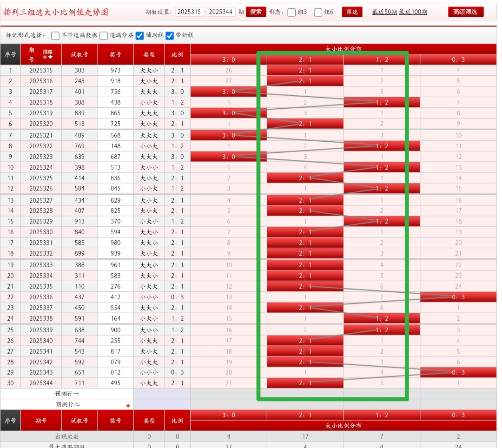Select period 2025344 in the 期号 column

(x=41, y=383)
